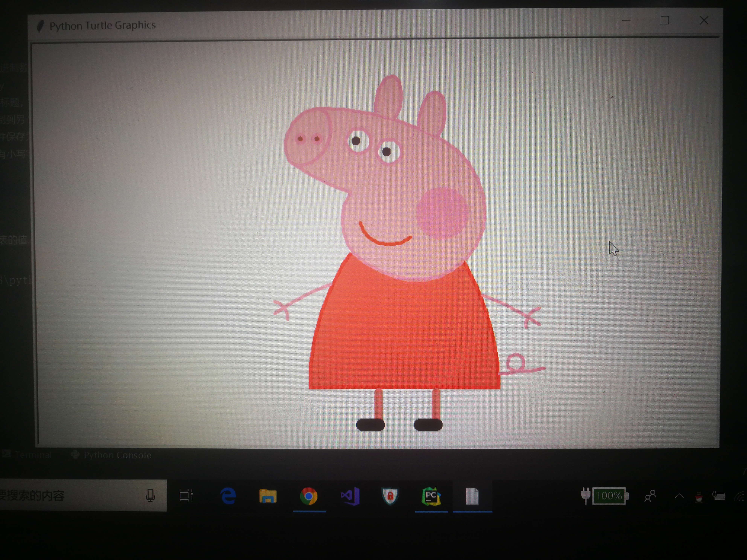Close the Python Turtle Graphics window
Viewport: 747px width, 560px height.
click(x=704, y=21)
